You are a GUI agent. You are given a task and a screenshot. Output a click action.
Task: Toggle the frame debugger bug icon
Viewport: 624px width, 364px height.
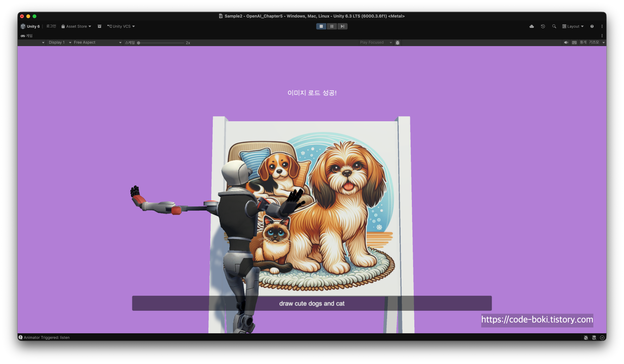click(x=397, y=43)
